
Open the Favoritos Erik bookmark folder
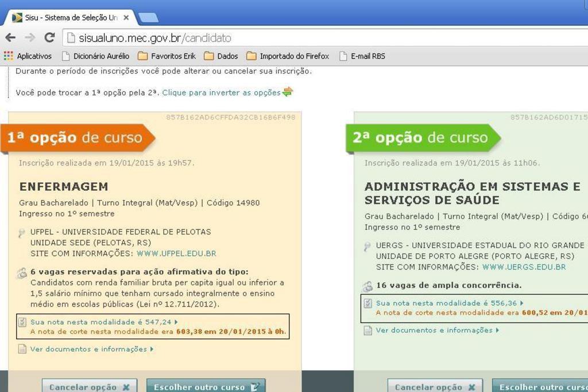167,56
